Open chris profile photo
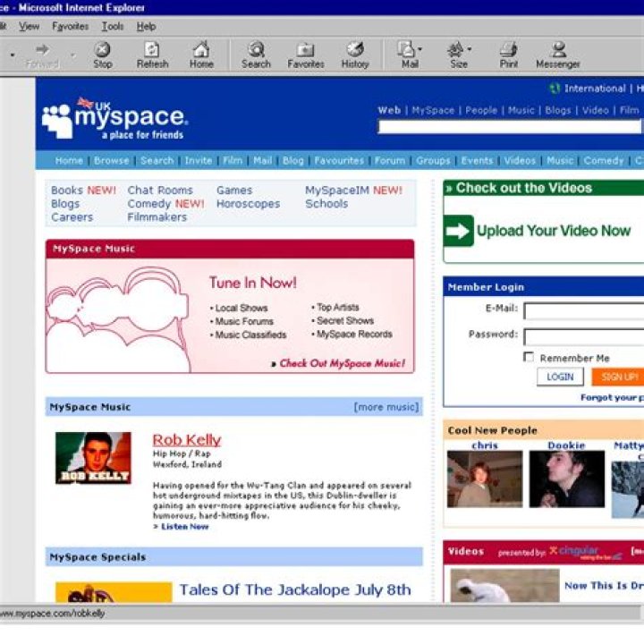The image size is (644, 644). tap(485, 479)
